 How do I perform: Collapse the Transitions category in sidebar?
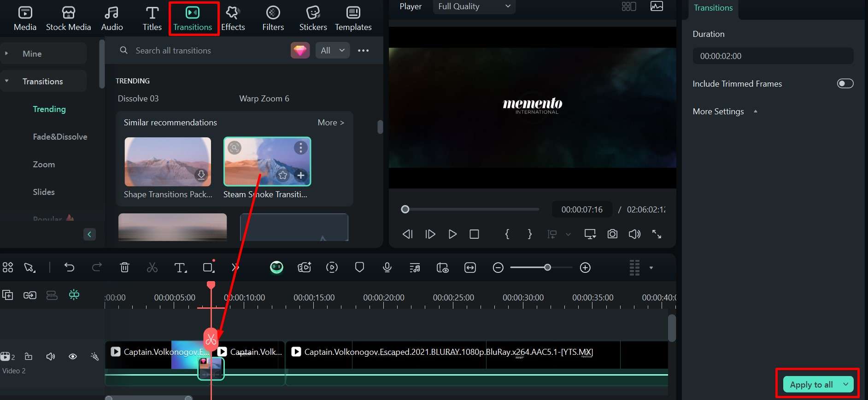(44, 81)
